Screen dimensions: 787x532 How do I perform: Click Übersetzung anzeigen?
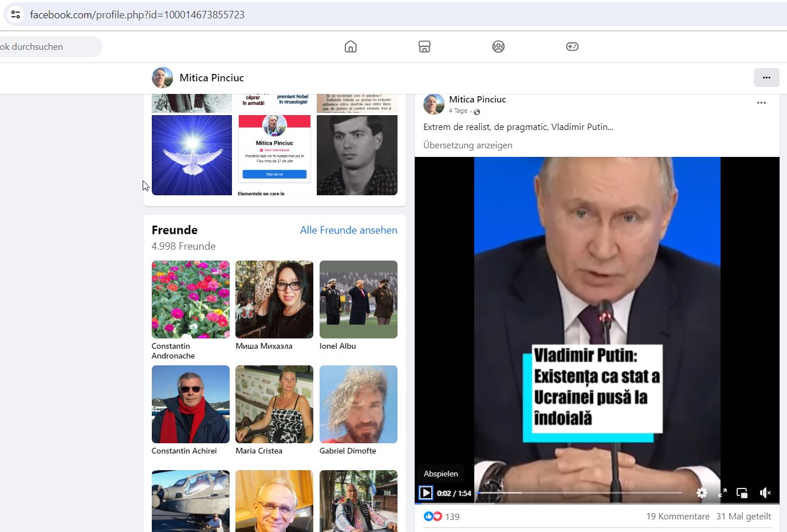[x=468, y=145]
